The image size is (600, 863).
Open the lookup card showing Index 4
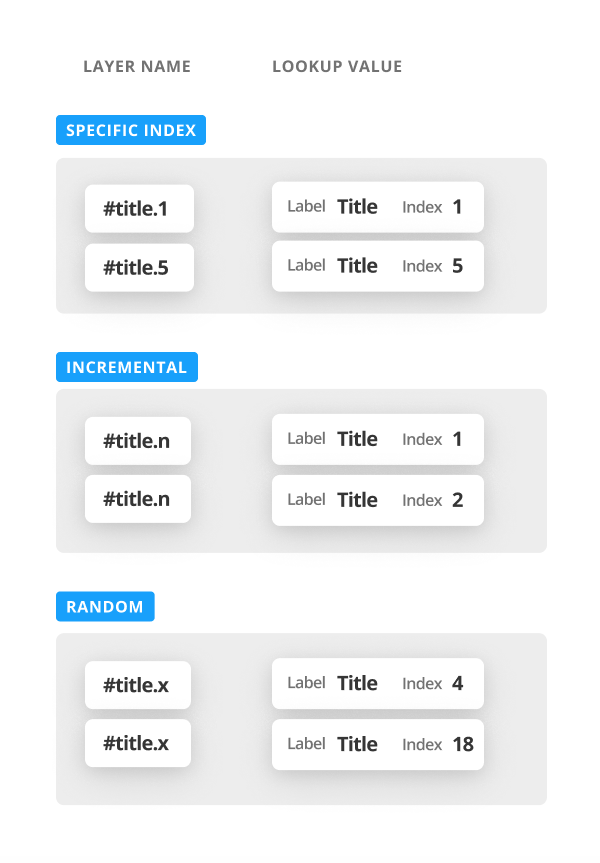click(x=377, y=684)
